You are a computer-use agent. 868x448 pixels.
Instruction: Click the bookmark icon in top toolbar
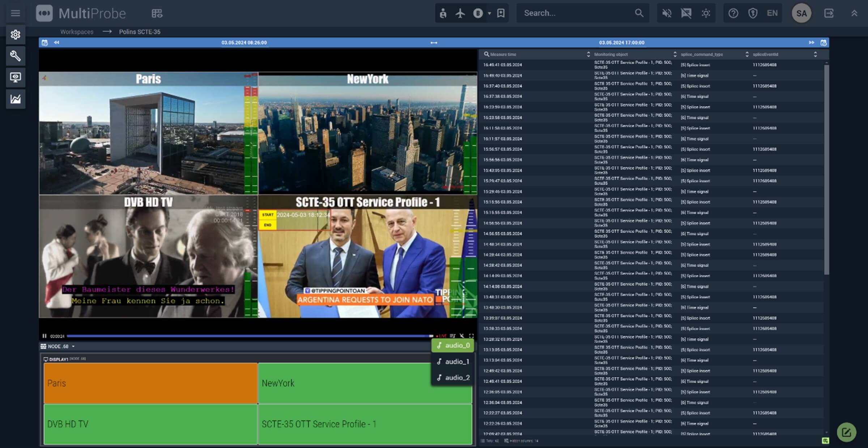[x=501, y=13]
